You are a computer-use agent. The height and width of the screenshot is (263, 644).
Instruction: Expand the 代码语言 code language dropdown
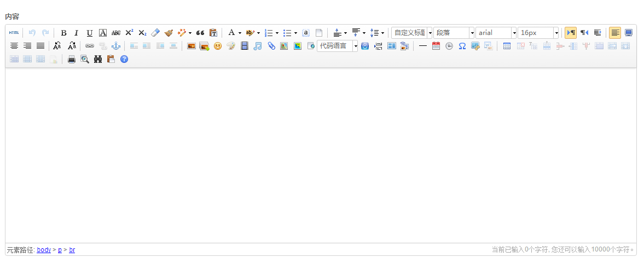(355, 46)
